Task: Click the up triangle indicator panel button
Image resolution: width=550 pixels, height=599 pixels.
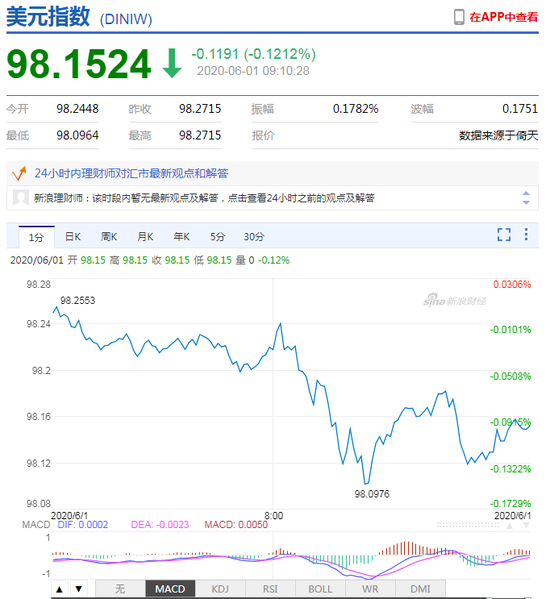Action: (60, 589)
